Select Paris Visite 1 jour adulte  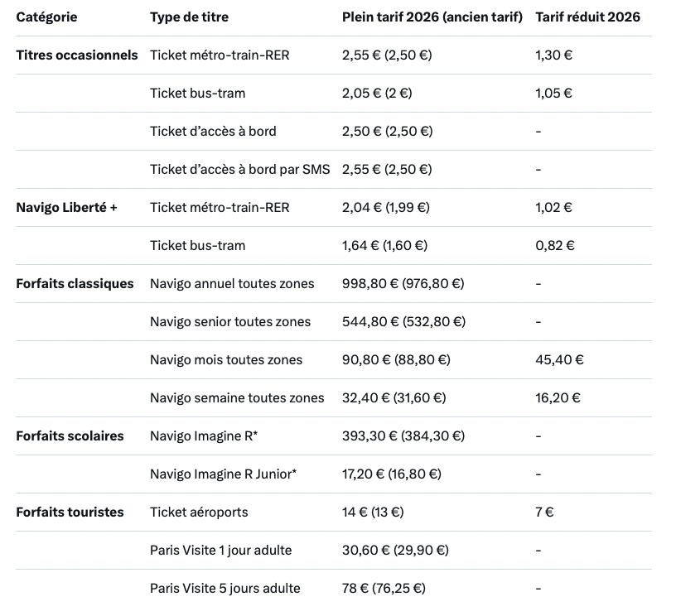tap(220, 550)
